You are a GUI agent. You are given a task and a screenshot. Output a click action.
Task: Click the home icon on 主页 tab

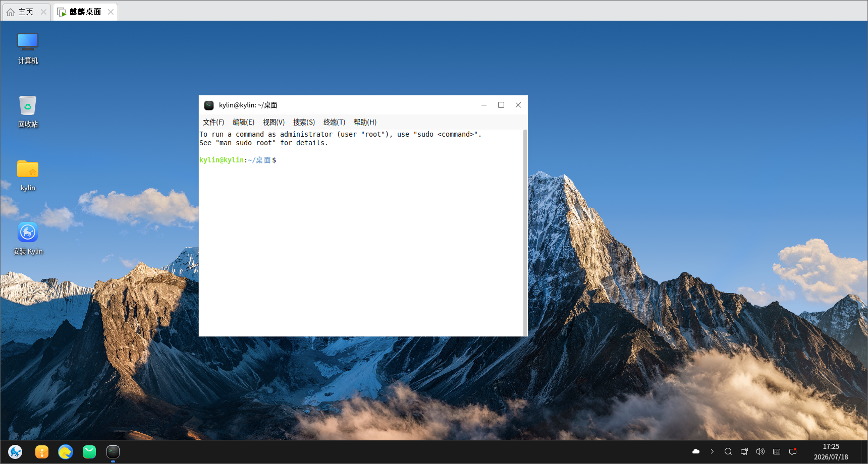(11, 12)
